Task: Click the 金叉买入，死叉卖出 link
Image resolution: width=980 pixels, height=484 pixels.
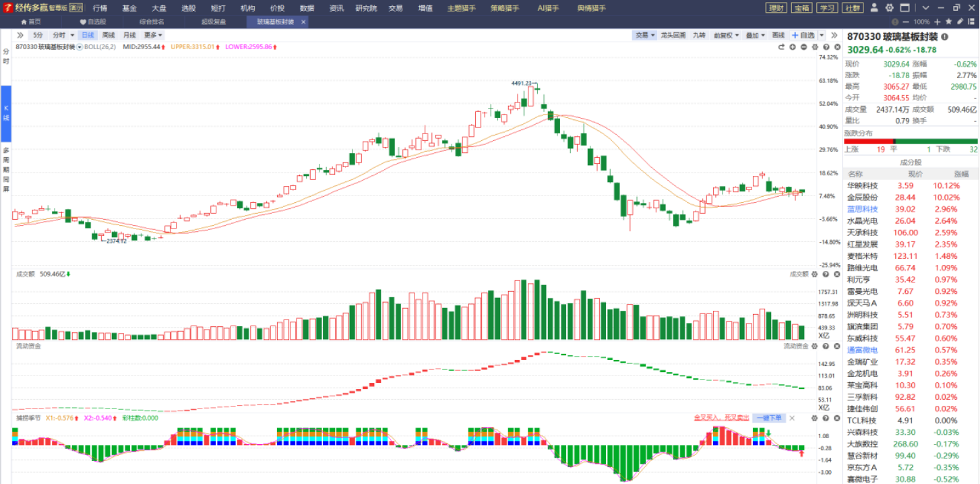Action: coord(721,418)
